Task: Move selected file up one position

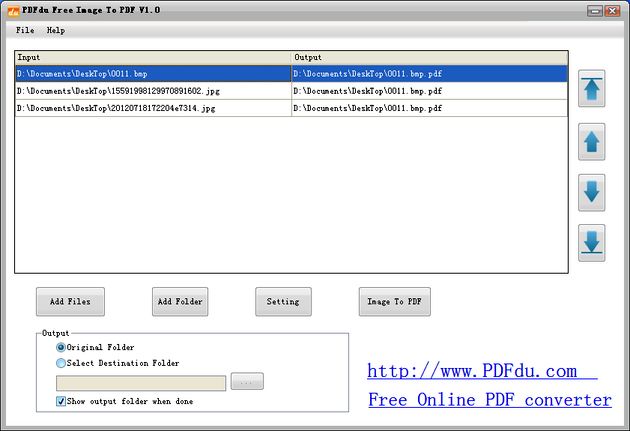Action: click(x=591, y=142)
